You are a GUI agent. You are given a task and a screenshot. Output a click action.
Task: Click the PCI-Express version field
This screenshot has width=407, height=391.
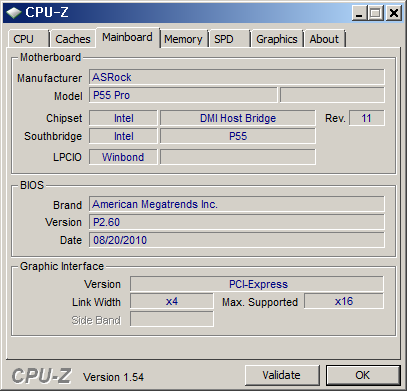(x=257, y=284)
